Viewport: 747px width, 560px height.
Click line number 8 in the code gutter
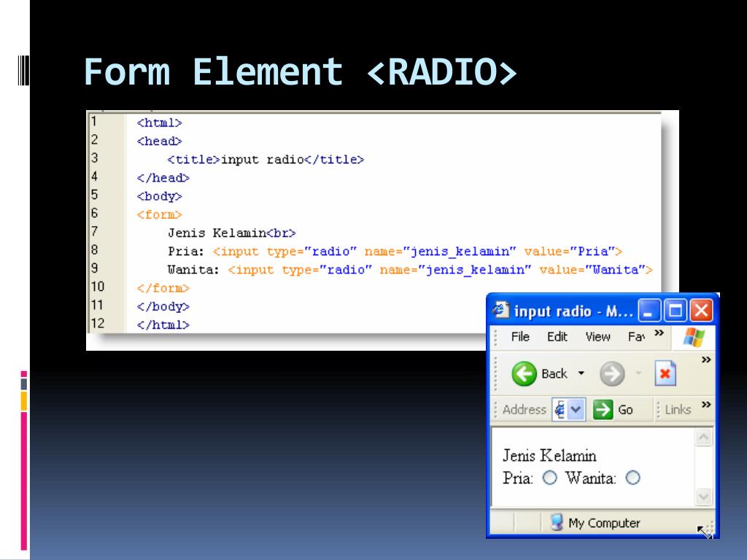pos(94,249)
